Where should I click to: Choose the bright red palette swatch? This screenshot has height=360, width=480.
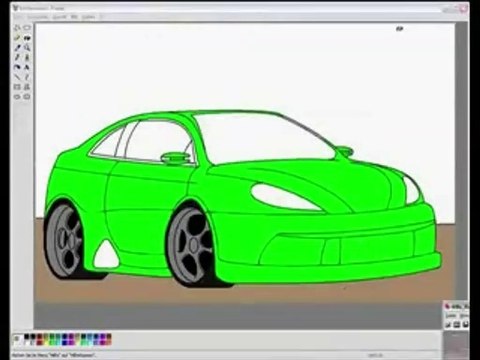coord(39,343)
